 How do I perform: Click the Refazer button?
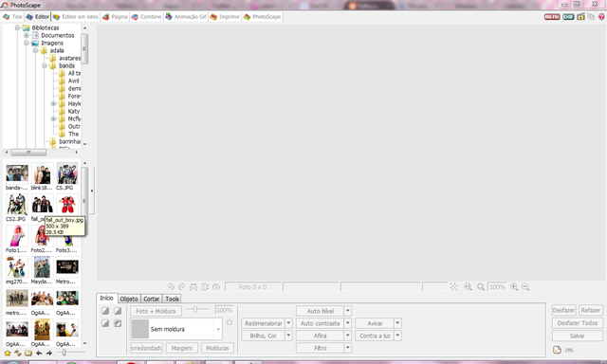point(590,310)
